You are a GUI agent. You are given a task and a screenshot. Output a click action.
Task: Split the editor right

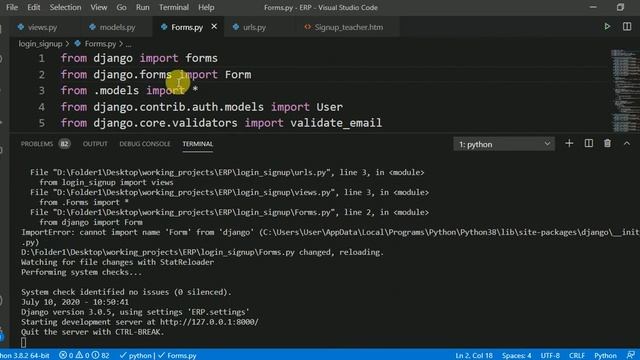pos(627,27)
